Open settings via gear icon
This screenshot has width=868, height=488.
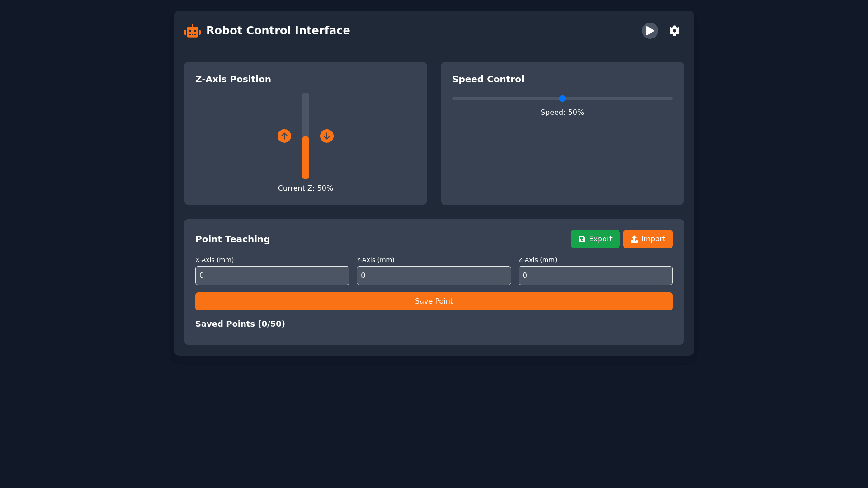pyautogui.click(x=675, y=31)
